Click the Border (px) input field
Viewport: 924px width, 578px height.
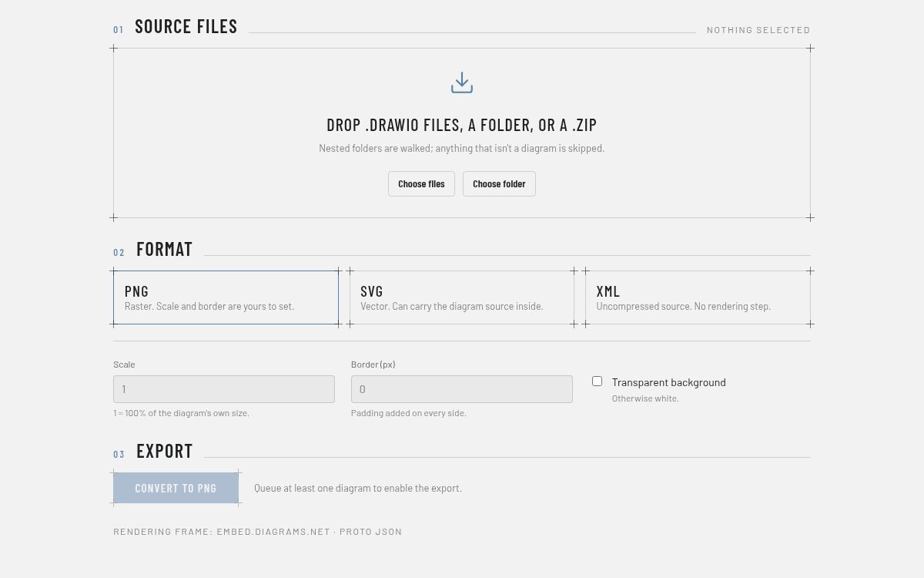click(462, 389)
